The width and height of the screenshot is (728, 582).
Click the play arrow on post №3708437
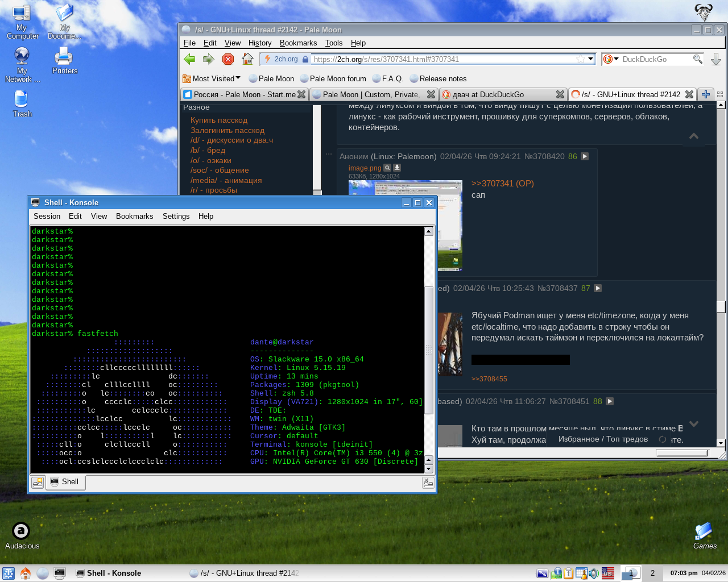click(x=598, y=288)
